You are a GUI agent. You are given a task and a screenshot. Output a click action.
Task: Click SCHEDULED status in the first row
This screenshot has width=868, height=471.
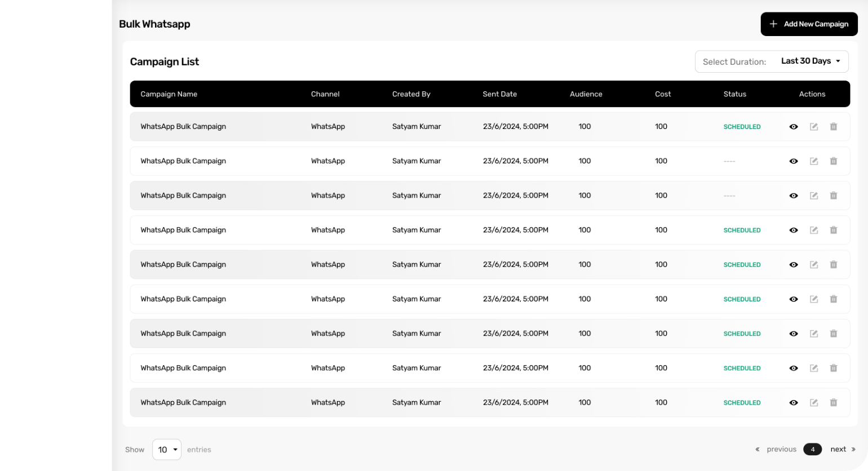(x=742, y=127)
